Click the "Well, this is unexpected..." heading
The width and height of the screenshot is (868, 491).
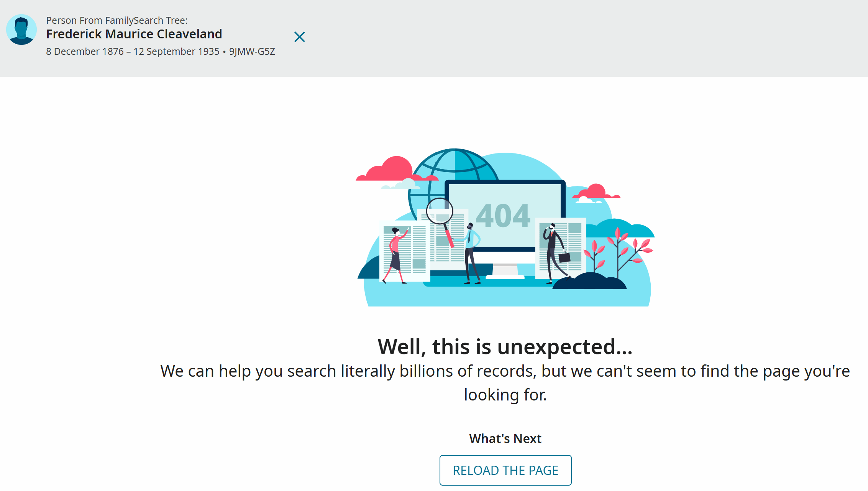coord(505,347)
